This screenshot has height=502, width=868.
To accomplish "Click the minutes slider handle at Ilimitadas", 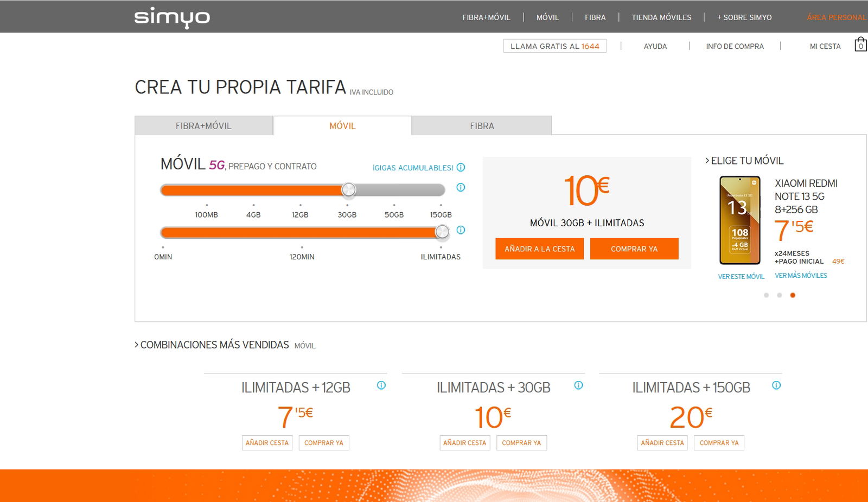I will click(x=442, y=232).
